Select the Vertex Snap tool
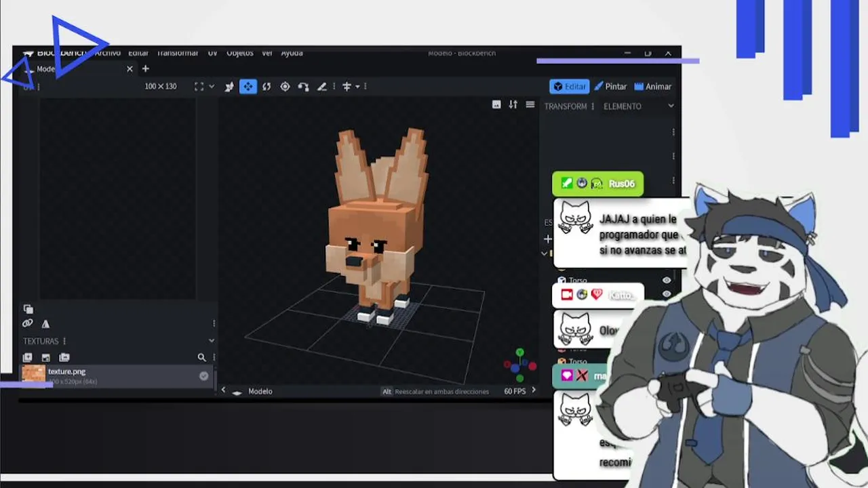 [x=303, y=86]
